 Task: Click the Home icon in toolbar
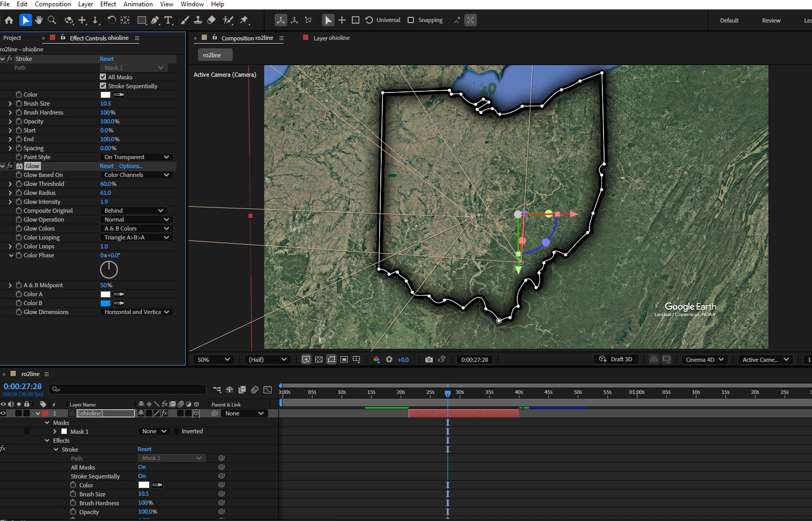pos(9,20)
